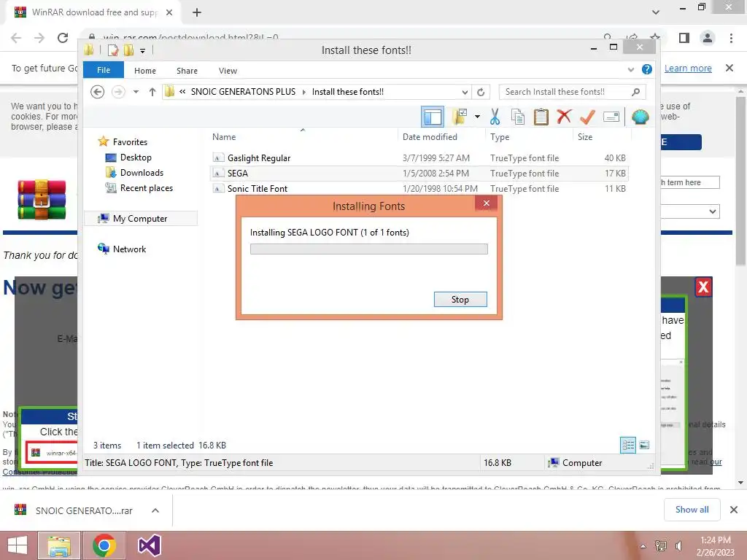Open the Customize Quick Access Toolbar dropdown
Viewport: 747px width, 560px height.
pos(142,50)
